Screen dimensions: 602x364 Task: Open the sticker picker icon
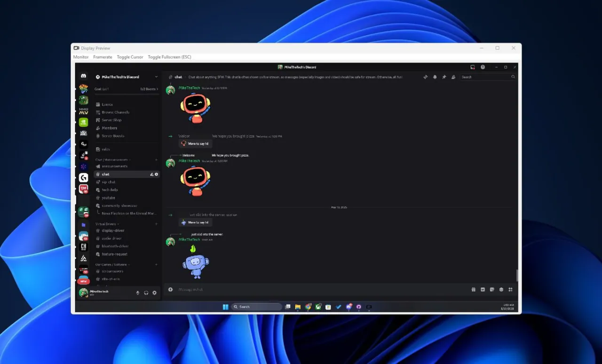[492, 290]
